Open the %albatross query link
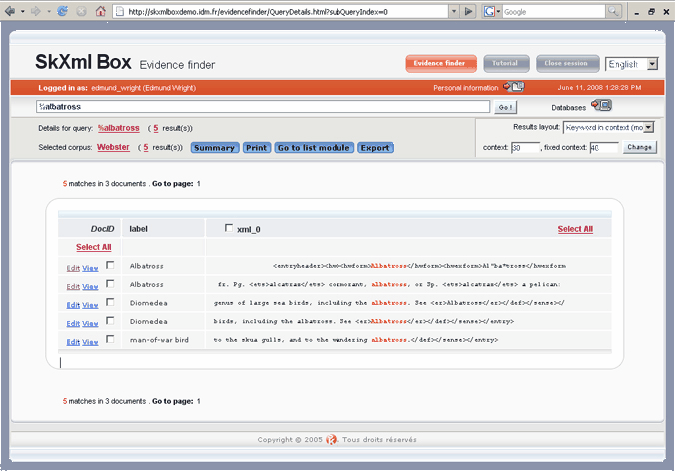Viewport: 675px width, 471px height. coord(119,128)
